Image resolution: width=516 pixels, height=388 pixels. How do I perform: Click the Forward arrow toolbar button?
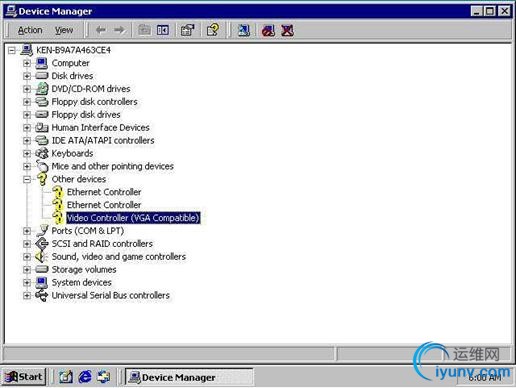pyautogui.click(x=119, y=30)
